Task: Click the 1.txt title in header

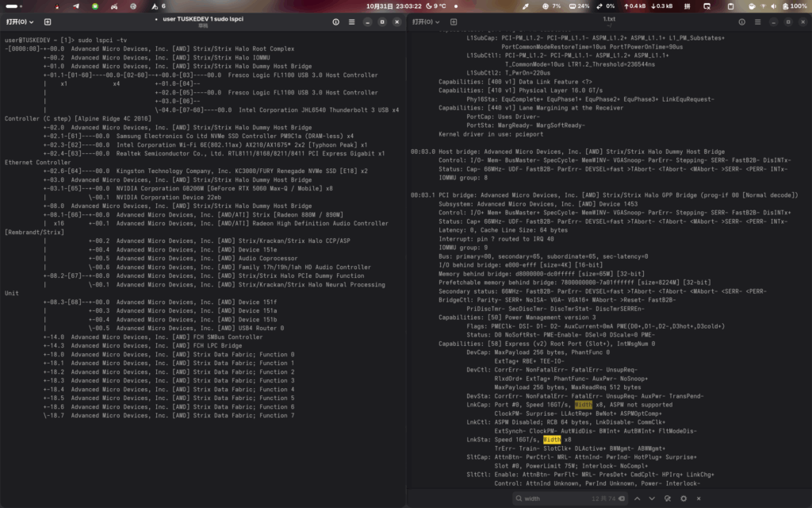Action: click(x=608, y=18)
